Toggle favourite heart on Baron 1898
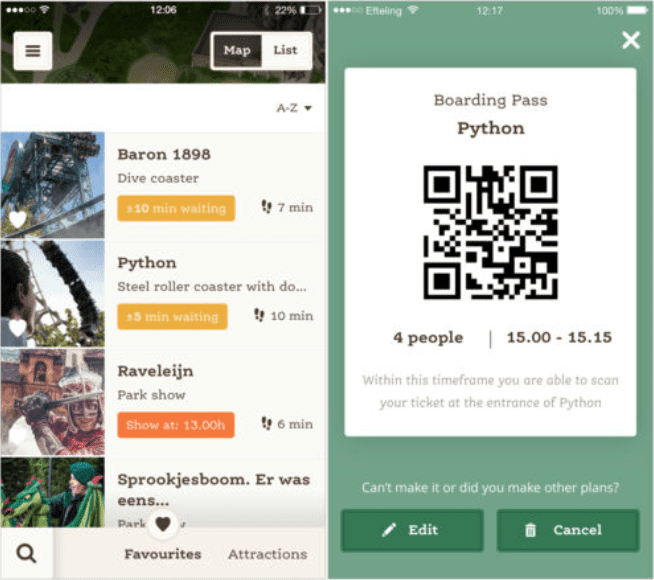Viewport: 654px width, 580px height. pos(18,219)
